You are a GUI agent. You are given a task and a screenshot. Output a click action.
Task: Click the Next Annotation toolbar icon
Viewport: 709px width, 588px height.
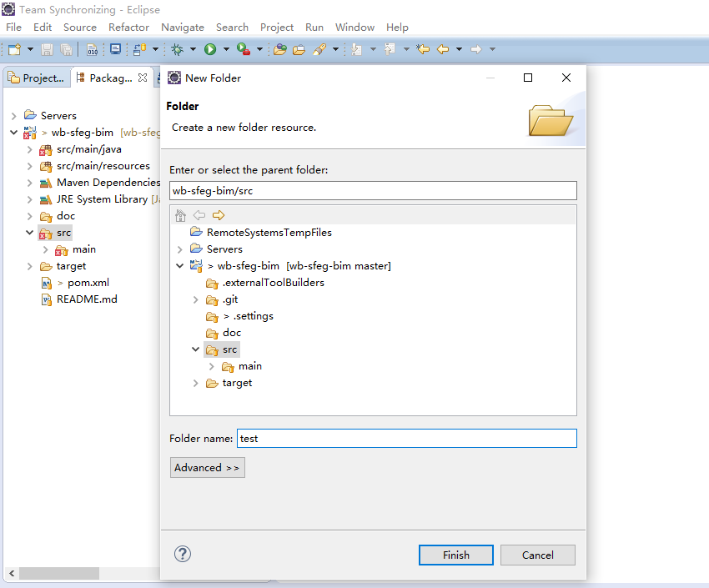[x=357, y=49]
